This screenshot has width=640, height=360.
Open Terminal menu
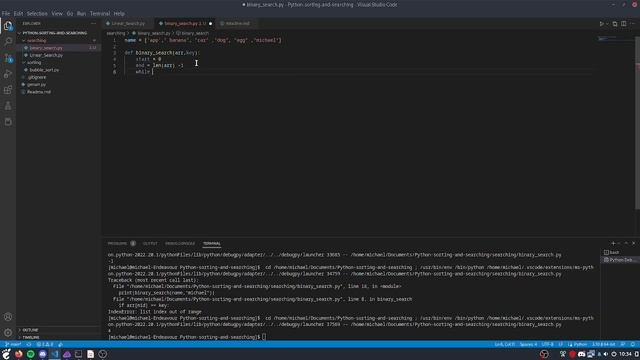[x=100, y=13]
